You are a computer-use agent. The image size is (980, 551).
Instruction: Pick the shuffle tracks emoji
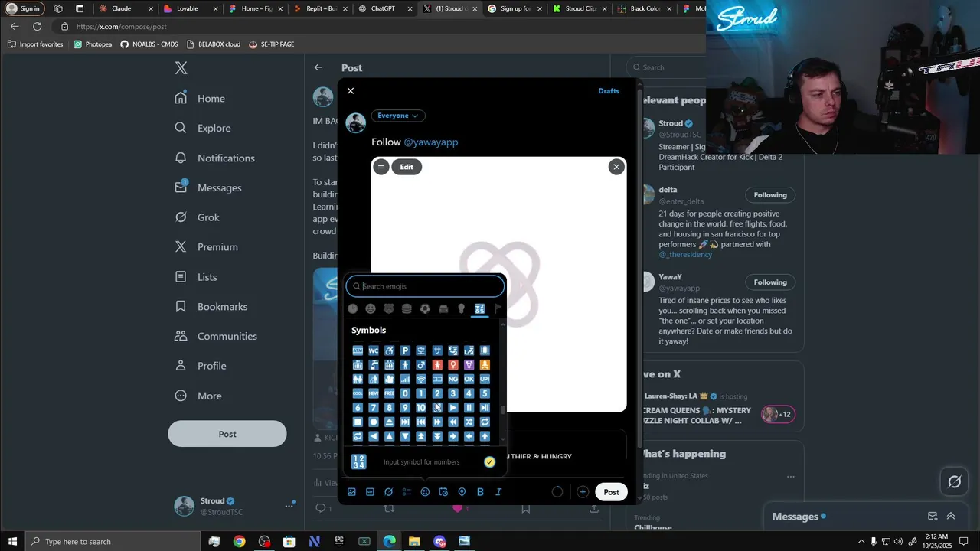coord(469,422)
